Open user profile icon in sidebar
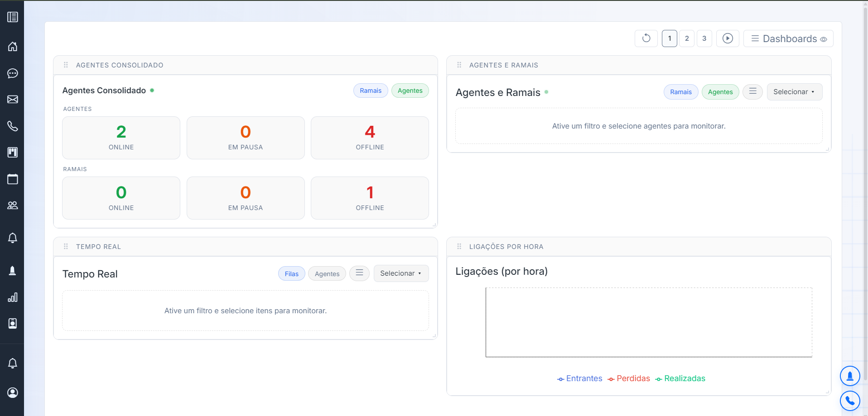 (13, 392)
